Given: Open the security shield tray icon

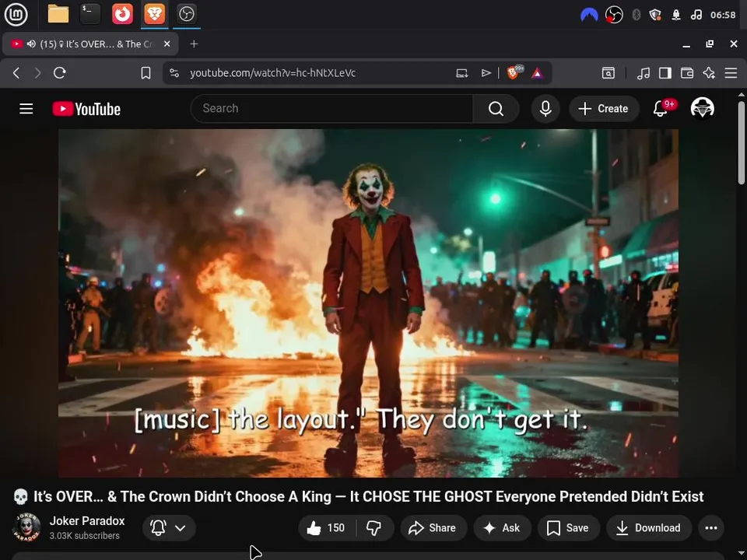Looking at the screenshot, I should pyautogui.click(x=655, y=15).
